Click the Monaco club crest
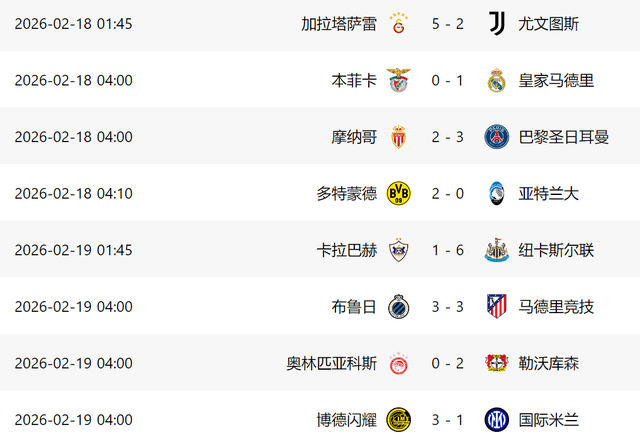 (x=398, y=137)
